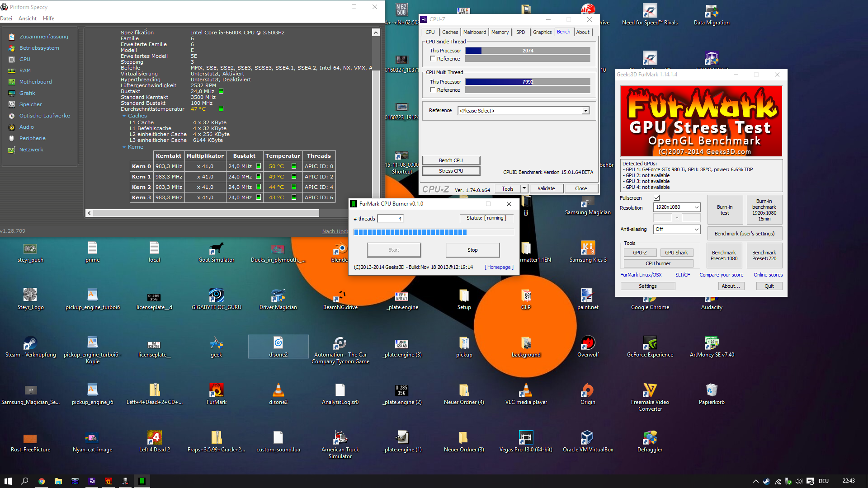Click the Speccy horizontal scrollbar left arrow

pos(89,213)
